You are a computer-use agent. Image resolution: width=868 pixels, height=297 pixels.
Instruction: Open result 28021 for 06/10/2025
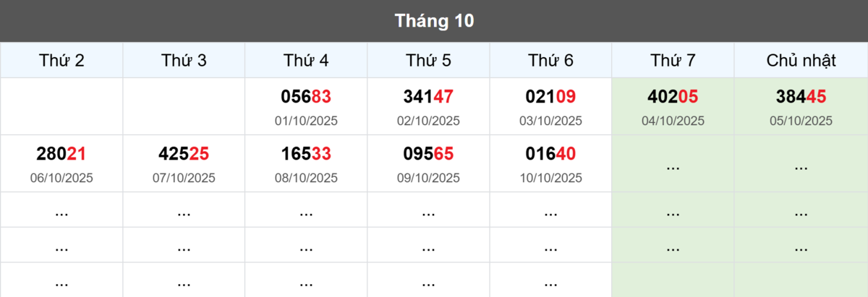(61, 154)
